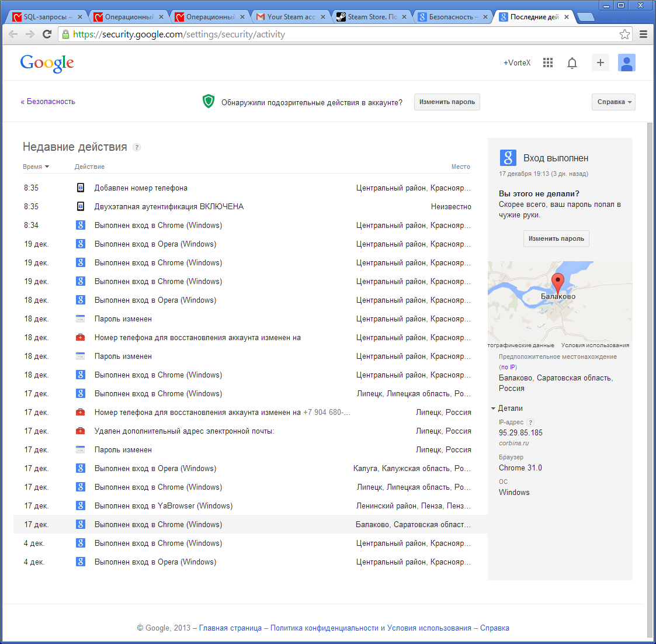
Task: Reload the page with the refresh icon
Action: 47,34
